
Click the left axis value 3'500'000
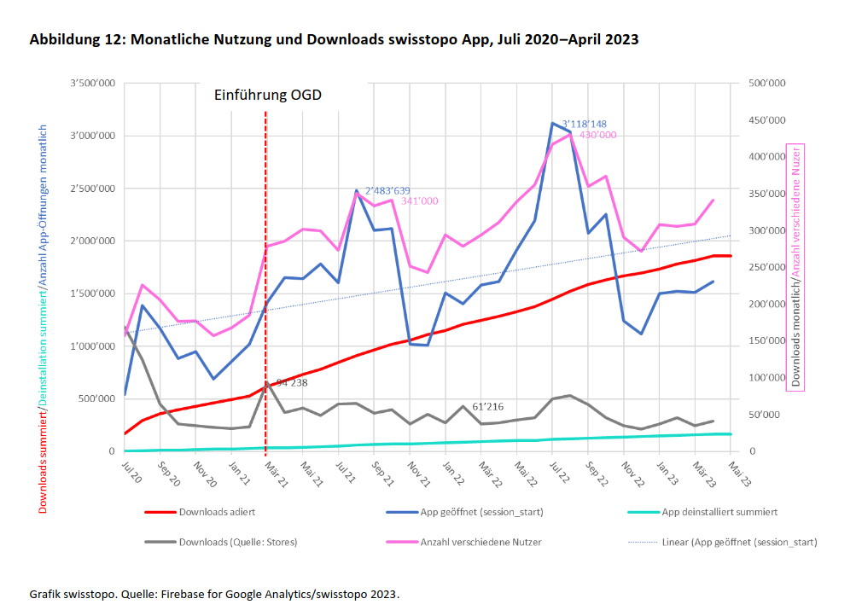[93, 84]
